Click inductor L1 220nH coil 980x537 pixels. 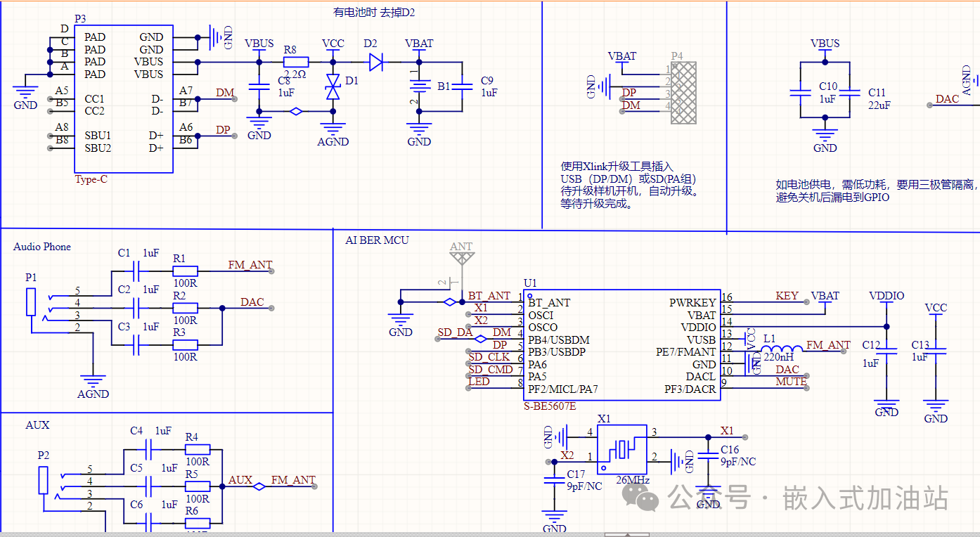click(x=781, y=350)
